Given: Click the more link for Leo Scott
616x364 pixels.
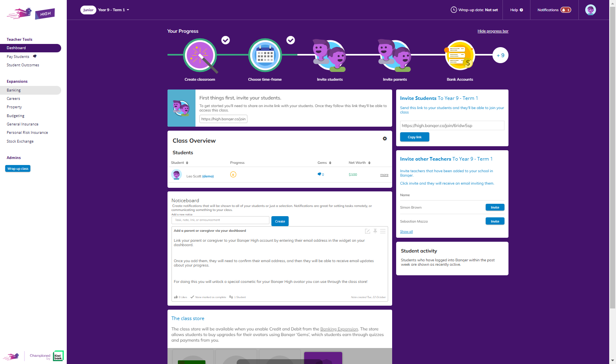Looking at the screenshot, I should coord(384,175).
